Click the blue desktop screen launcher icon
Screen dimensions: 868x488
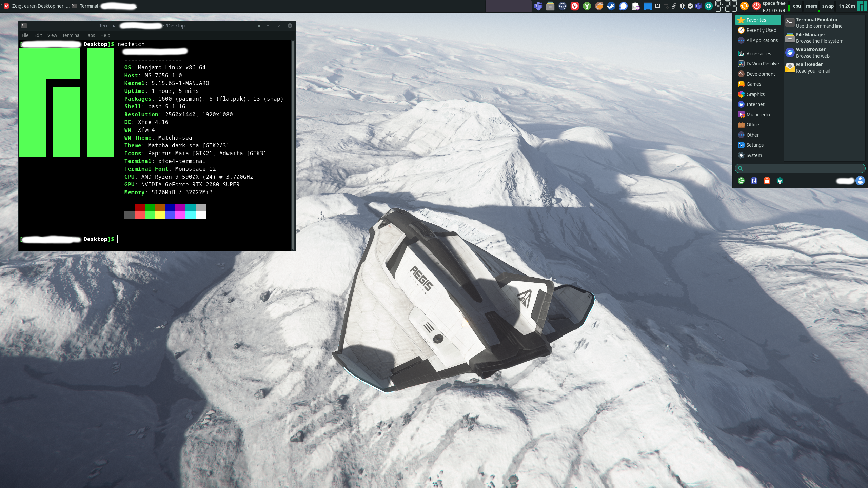click(x=648, y=6)
